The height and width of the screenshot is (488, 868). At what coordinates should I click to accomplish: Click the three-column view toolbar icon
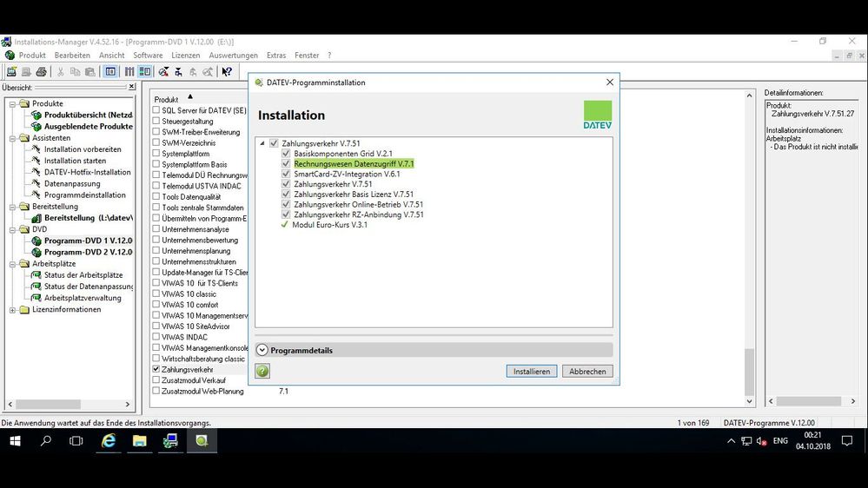(129, 72)
